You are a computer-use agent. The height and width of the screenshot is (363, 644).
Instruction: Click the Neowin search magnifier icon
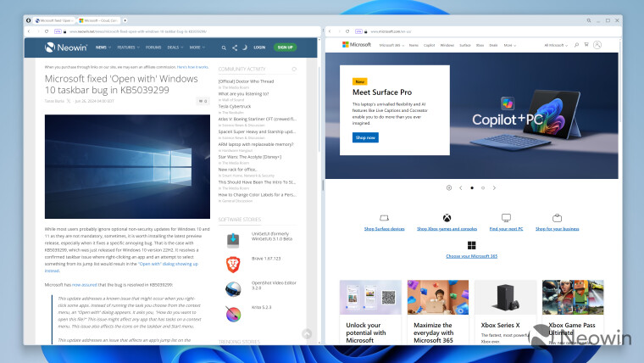[x=224, y=47]
